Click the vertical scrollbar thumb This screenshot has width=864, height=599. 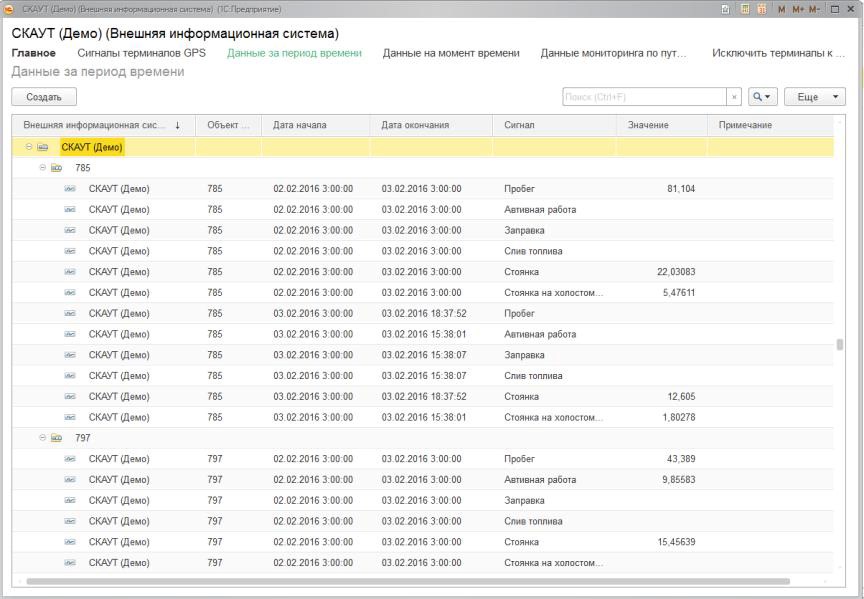point(840,344)
